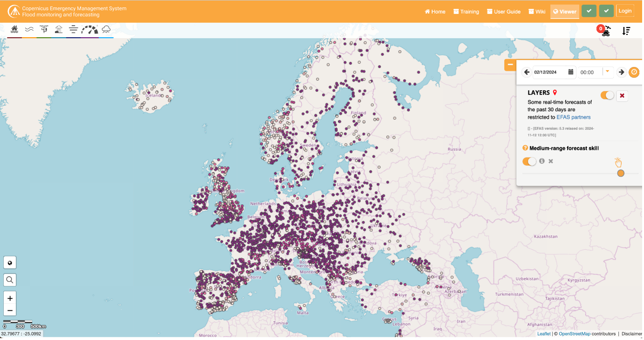Open the calendar date picker for 02/12/2024
The image size is (644, 340).
(571, 72)
